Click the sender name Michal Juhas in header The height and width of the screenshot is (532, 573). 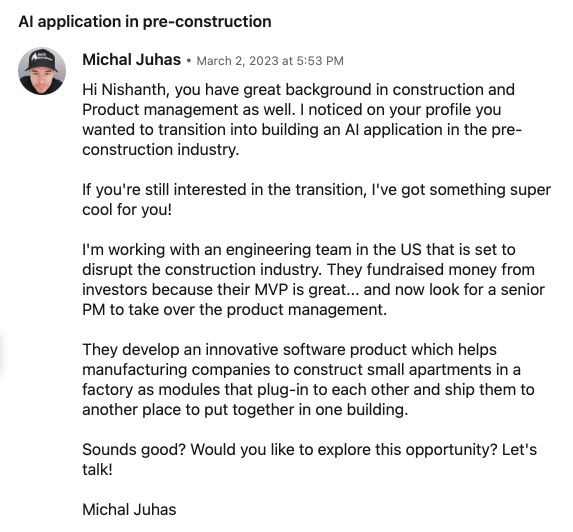pyautogui.click(x=132, y=60)
